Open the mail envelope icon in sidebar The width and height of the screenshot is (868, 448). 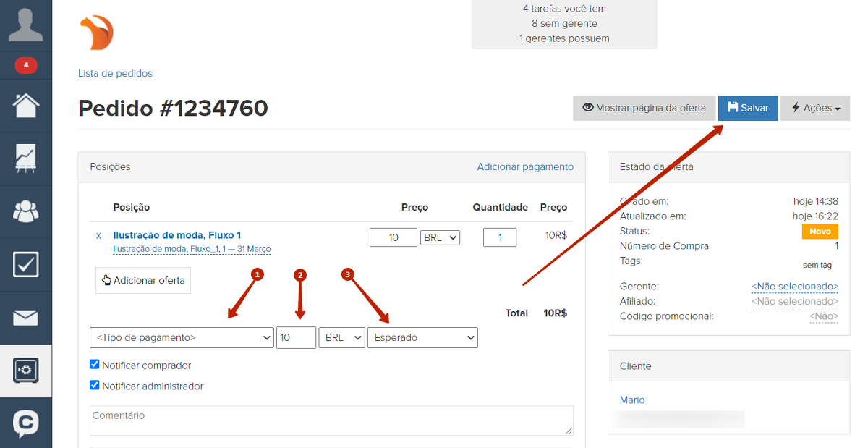tap(25, 318)
